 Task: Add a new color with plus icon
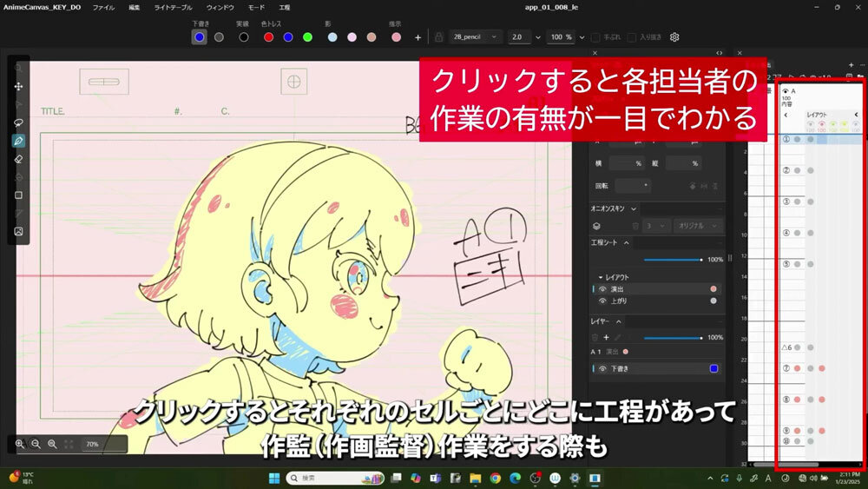click(x=418, y=37)
